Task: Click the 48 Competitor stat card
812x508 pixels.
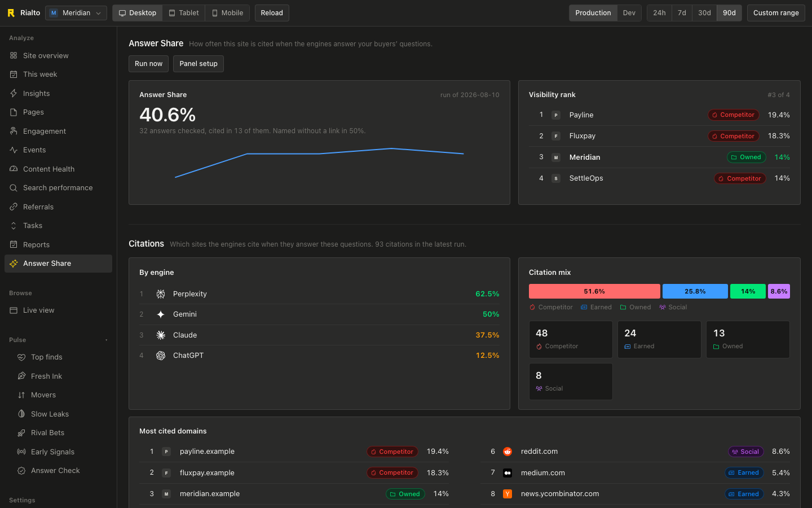Action: (571, 339)
